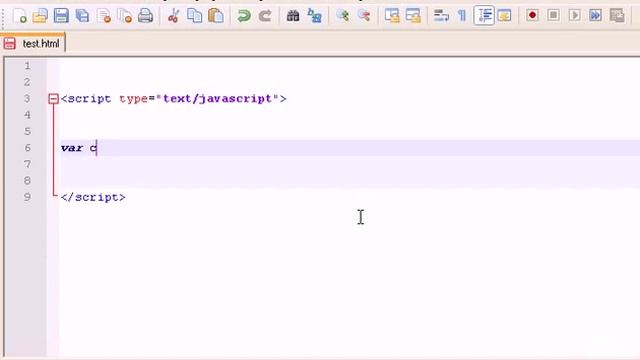Open user defined language dialog icon

505,16
